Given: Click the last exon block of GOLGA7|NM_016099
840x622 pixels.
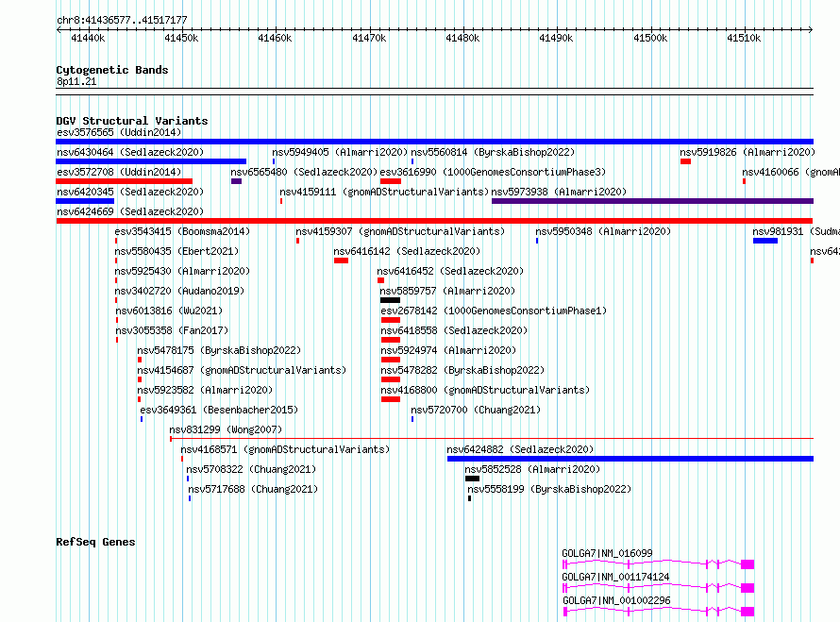Looking at the screenshot, I should pos(748,564).
